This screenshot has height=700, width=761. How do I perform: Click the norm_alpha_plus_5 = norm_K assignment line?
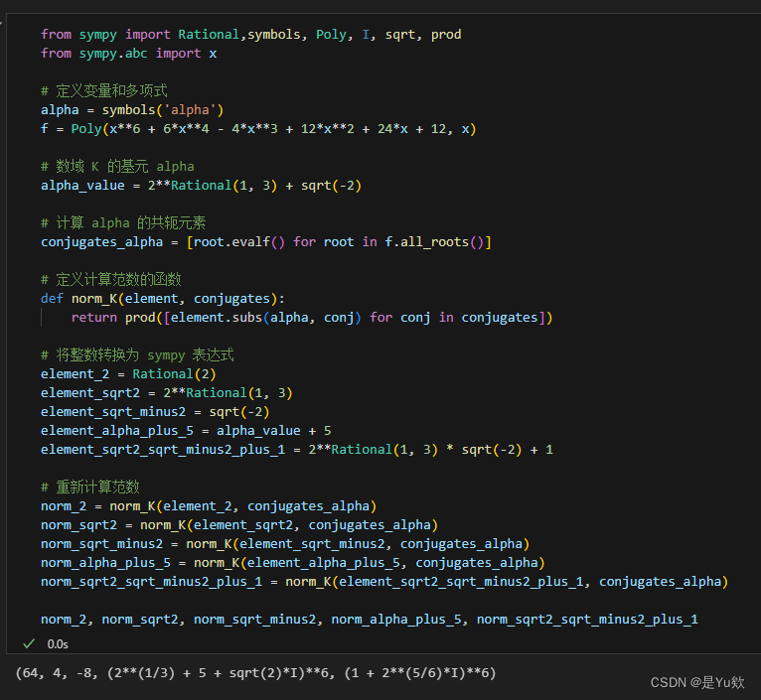(x=293, y=563)
